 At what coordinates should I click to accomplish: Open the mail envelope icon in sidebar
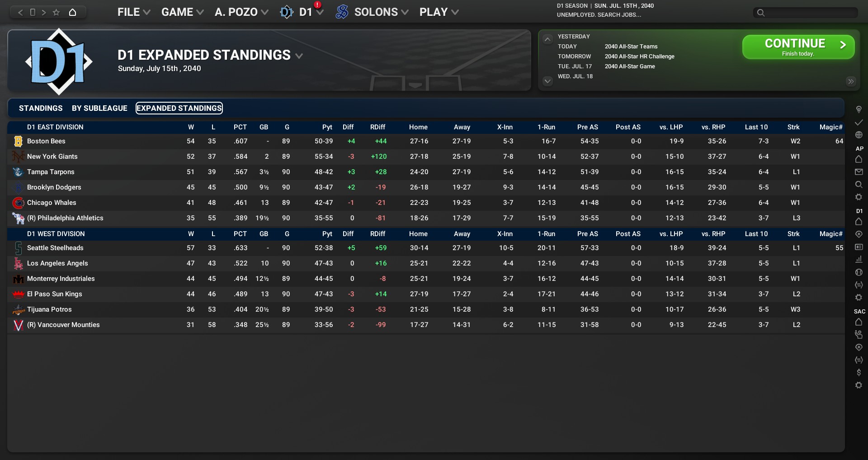point(859,172)
